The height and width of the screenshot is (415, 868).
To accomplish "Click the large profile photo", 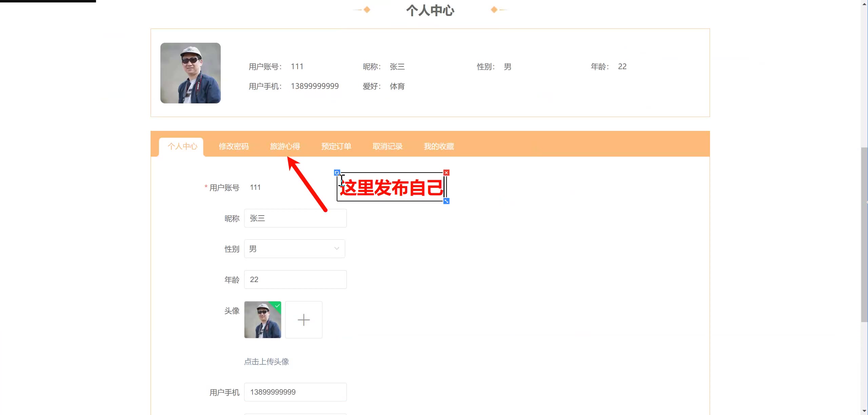I will coord(191,73).
